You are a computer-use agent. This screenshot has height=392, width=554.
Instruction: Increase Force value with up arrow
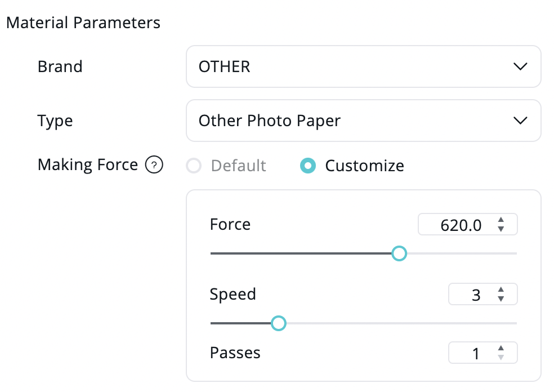tap(501, 221)
